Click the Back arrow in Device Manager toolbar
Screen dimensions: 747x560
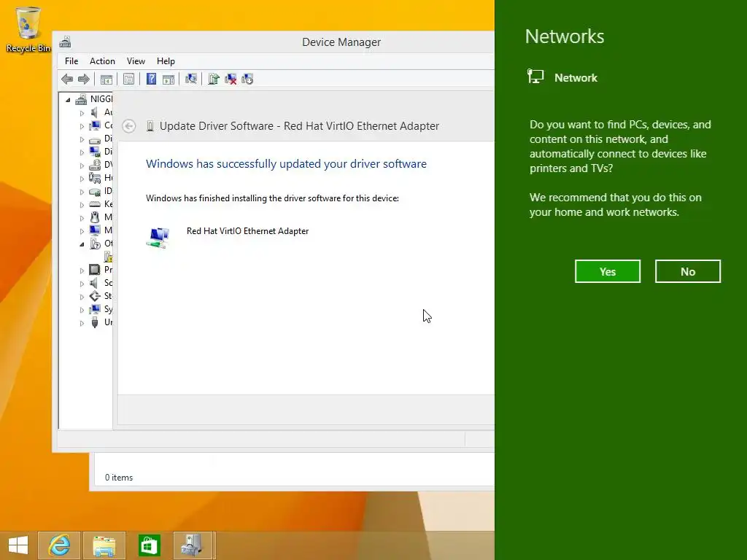[x=67, y=79]
